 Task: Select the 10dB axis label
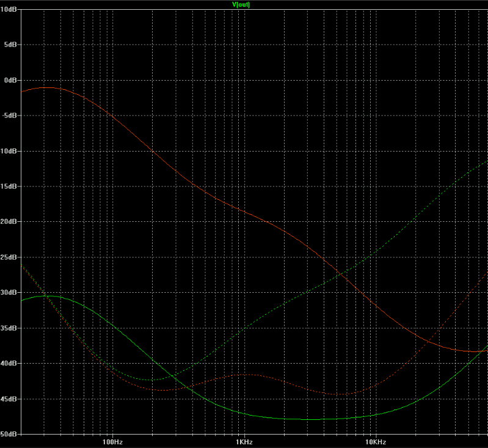pyautogui.click(x=9, y=9)
